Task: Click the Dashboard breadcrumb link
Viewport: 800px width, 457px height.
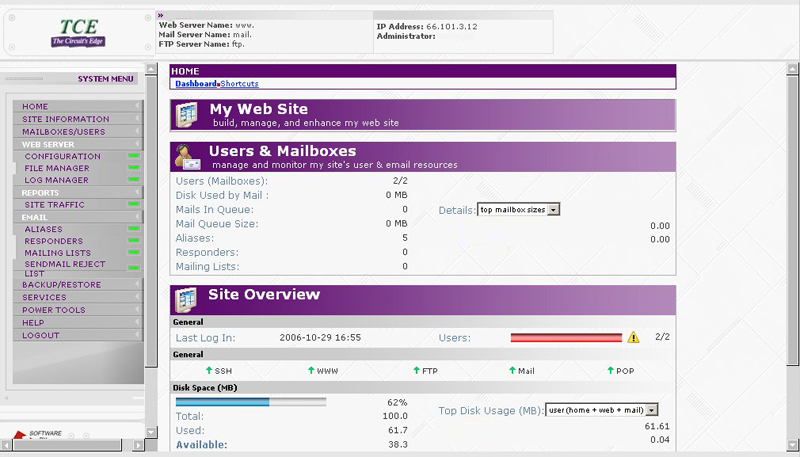Action: click(x=196, y=84)
